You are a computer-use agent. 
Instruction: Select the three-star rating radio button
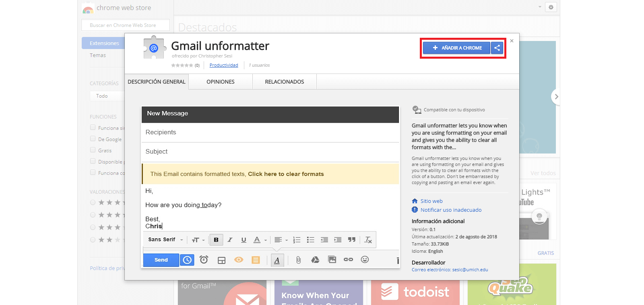[93, 227]
